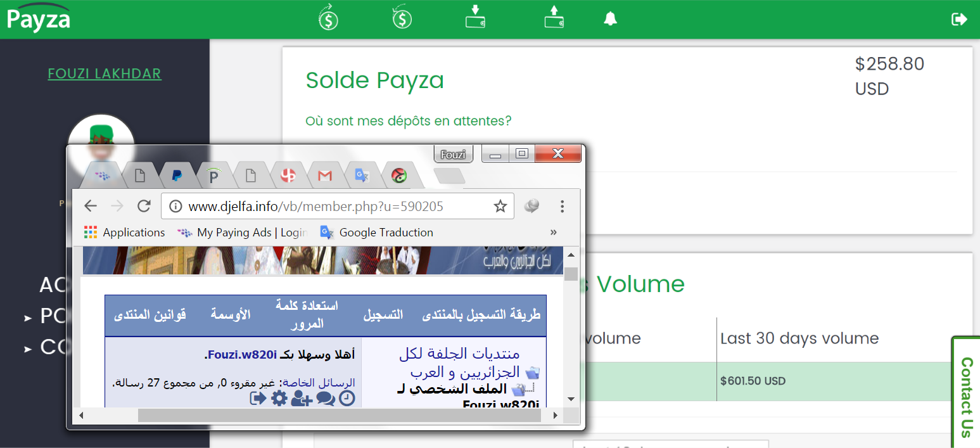Open 'طريقة التسجيل بالمنتدى' forum menu item

(x=481, y=315)
